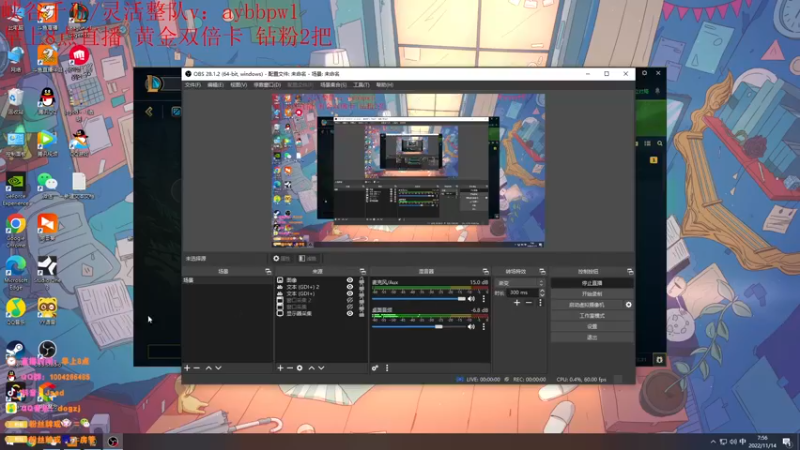Open the 视图(V) menu in OBS

point(238,85)
